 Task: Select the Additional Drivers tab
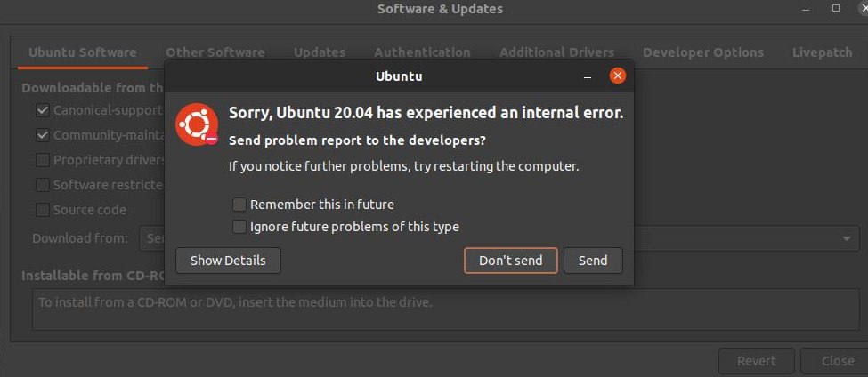(x=557, y=52)
